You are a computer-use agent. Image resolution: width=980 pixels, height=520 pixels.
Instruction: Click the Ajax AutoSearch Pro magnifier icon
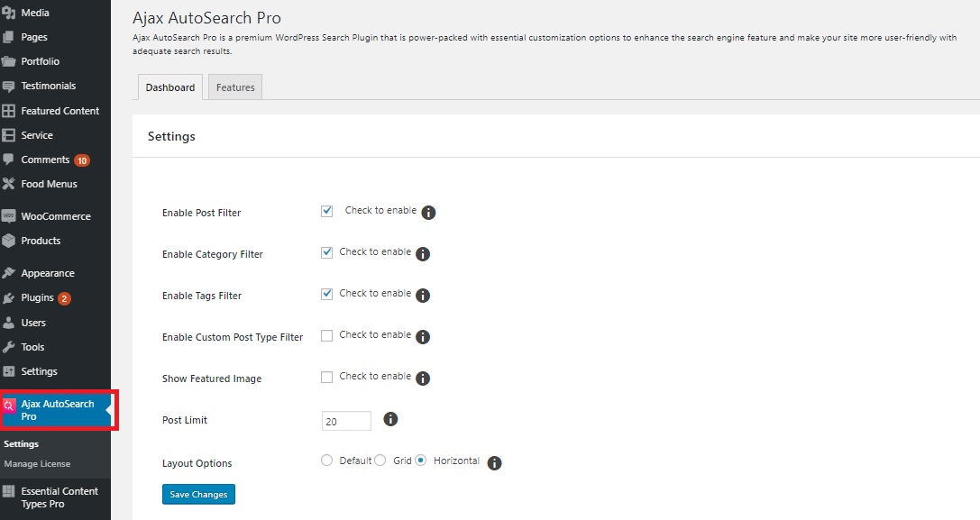coord(9,406)
